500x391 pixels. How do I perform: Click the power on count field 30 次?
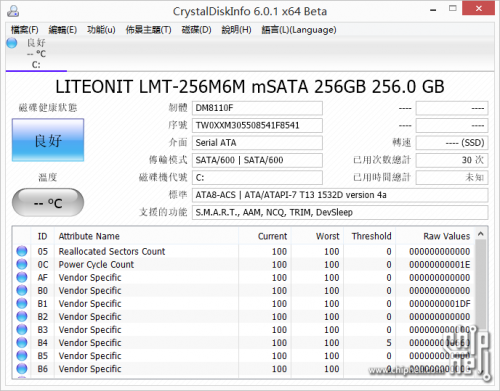(x=452, y=160)
